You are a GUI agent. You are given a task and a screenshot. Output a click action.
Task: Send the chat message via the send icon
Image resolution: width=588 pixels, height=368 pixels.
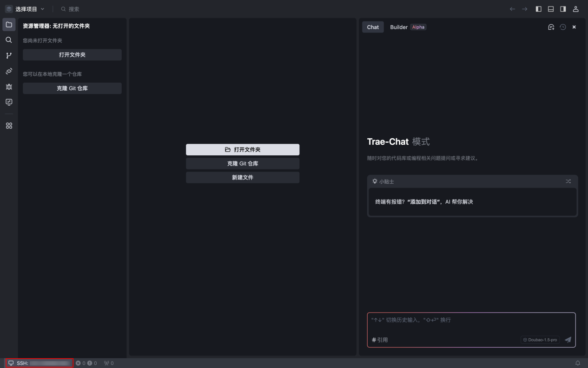568,340
